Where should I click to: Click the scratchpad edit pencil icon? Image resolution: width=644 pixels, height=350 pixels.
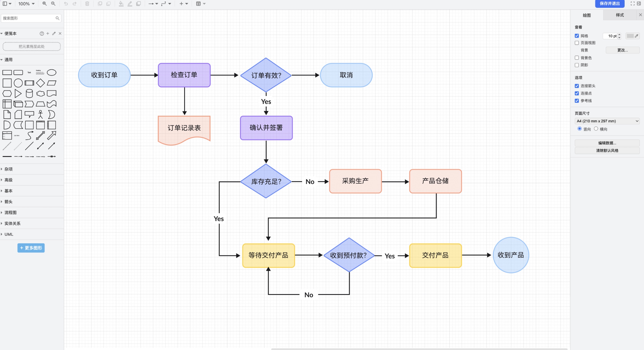point(54,33)
